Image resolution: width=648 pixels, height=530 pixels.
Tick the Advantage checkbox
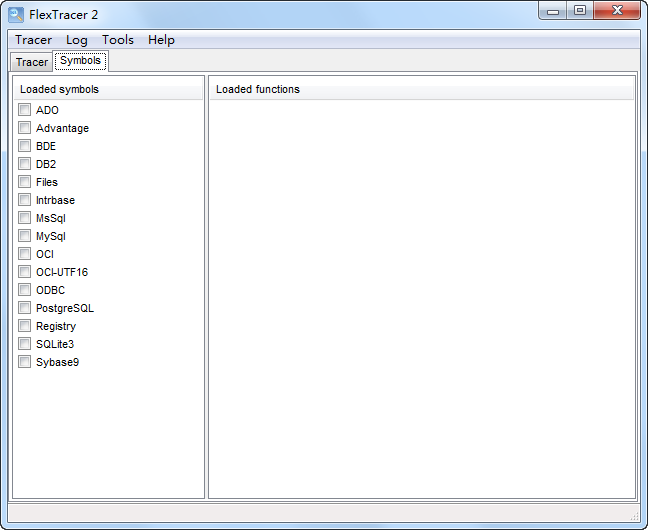coord(24,128)
